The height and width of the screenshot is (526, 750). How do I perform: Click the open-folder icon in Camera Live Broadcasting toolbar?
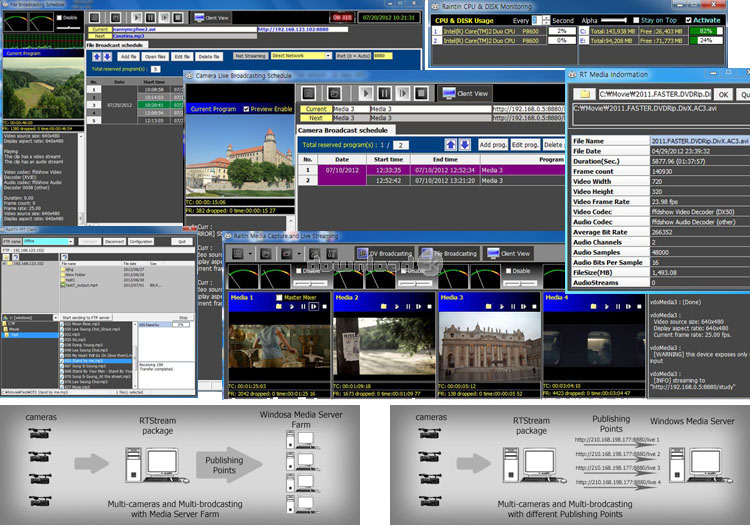click(x=334, y=93)
